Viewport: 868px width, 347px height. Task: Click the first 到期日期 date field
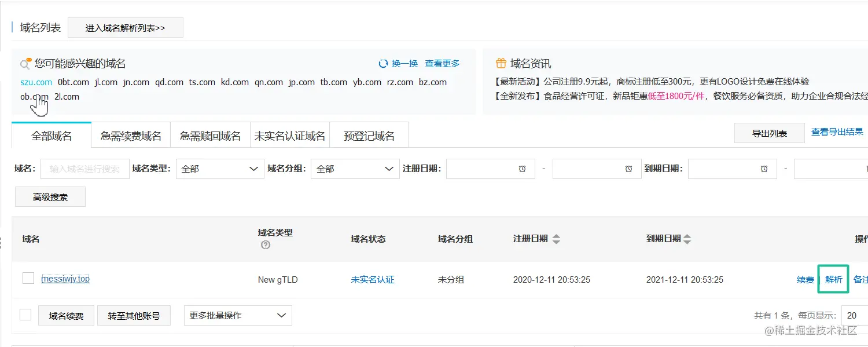click(x=733, y=169)
